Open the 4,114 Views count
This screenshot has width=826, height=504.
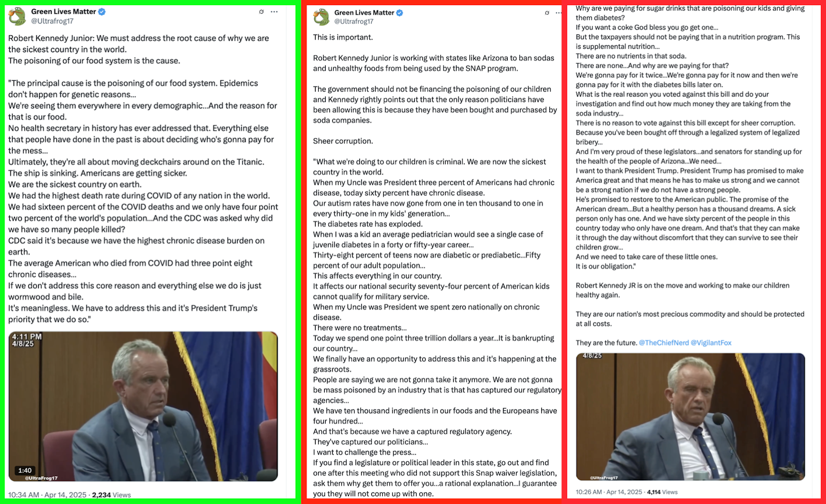click(x=662, y=492)
